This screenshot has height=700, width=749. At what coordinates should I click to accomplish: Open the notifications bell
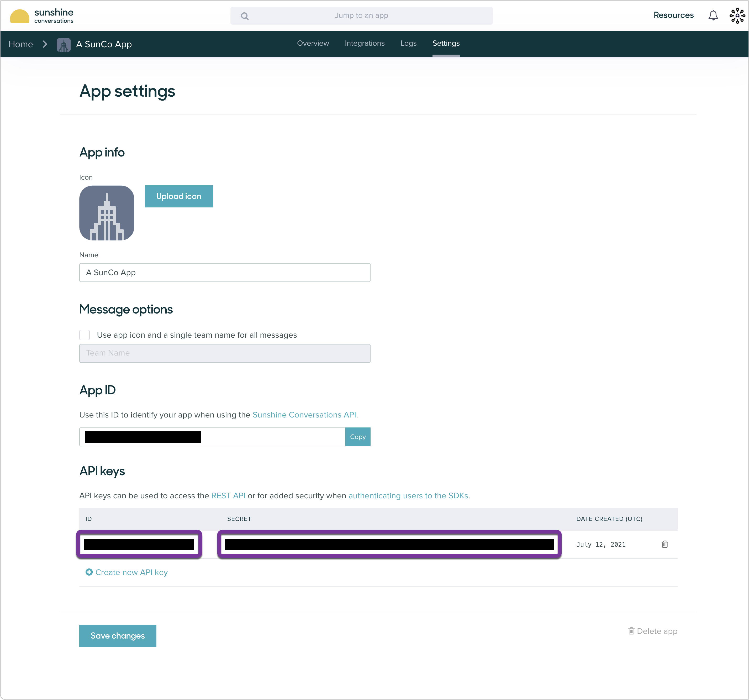tap(713, 15)
